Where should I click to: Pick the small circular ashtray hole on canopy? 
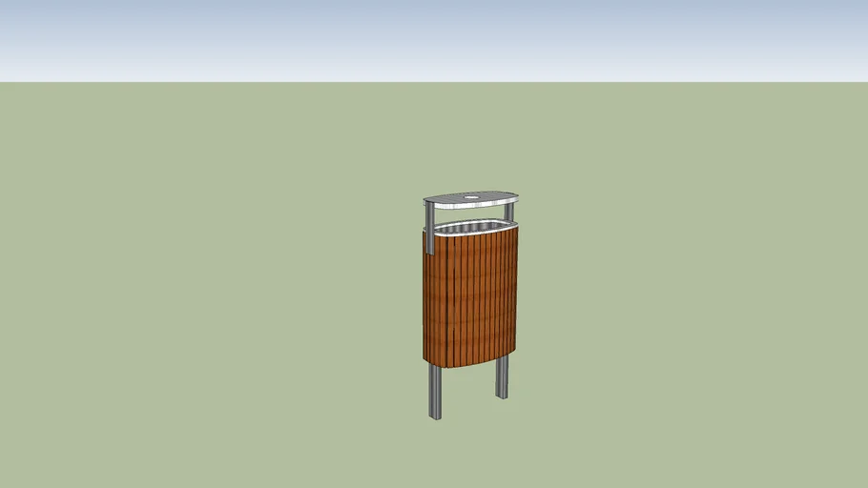point(470,198)
